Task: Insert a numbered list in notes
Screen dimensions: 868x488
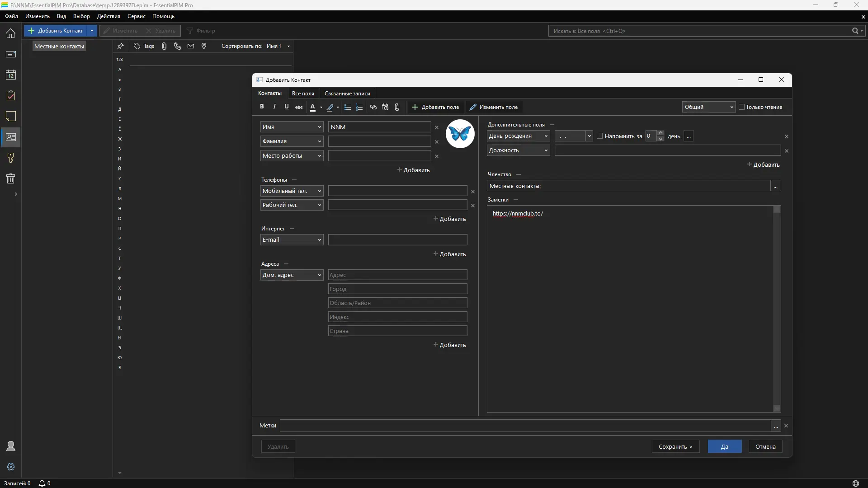Action: tap(359, 107)
